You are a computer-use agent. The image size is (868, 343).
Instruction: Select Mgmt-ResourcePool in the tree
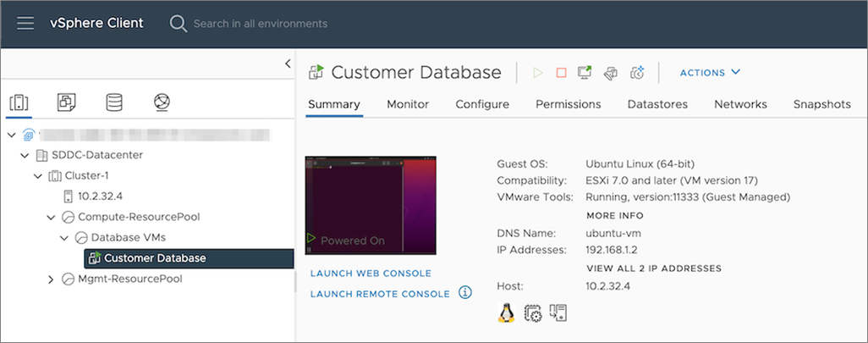[x=129, y=279]
